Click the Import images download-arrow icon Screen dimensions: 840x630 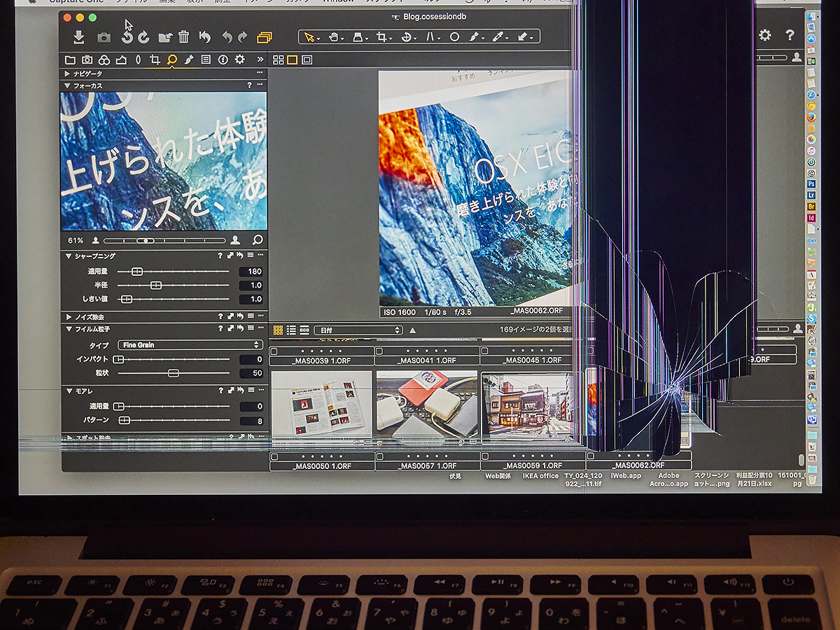pos(79,37)
